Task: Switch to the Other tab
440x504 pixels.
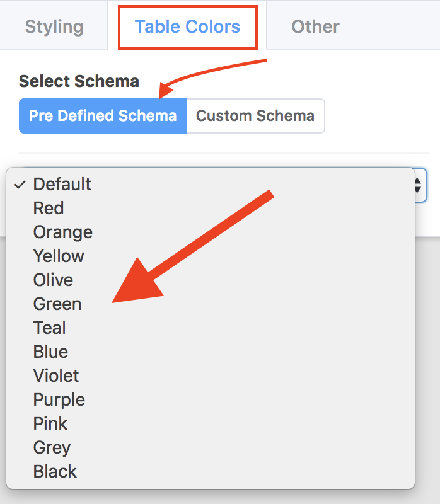Action: [315, 26]
